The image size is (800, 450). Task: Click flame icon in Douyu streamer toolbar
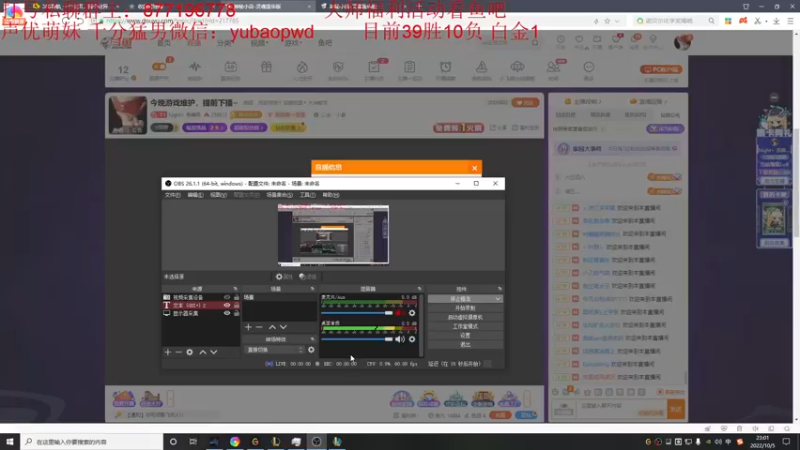click(302, 67)
